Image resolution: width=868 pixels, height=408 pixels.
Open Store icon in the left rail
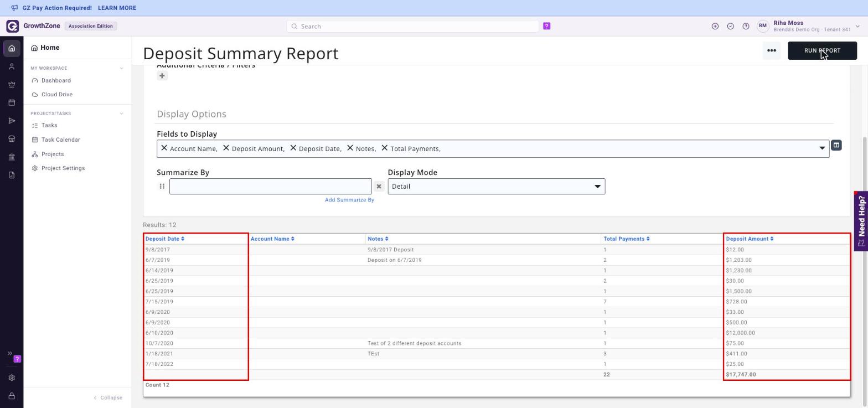12,139
